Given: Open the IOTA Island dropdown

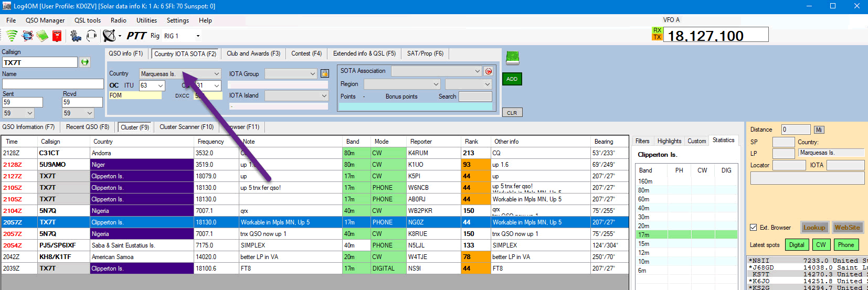Looking at the screenshot, I should (297, 95).
